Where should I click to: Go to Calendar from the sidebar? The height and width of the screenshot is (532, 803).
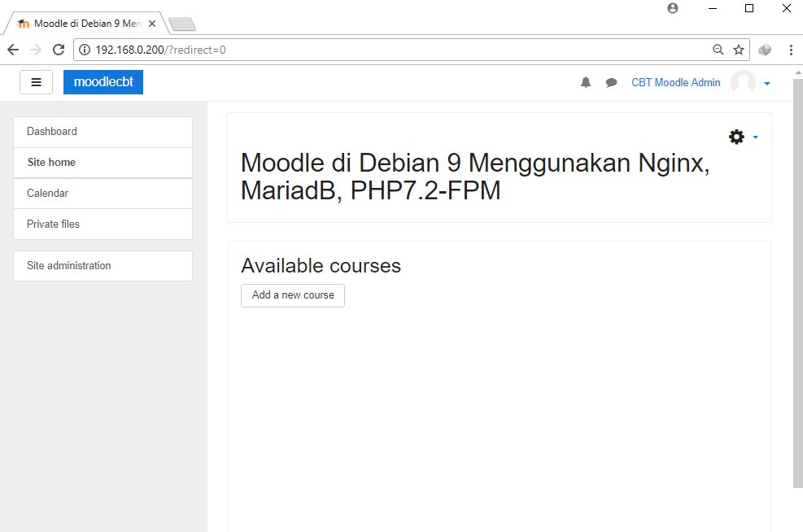[x=47, y=193]
